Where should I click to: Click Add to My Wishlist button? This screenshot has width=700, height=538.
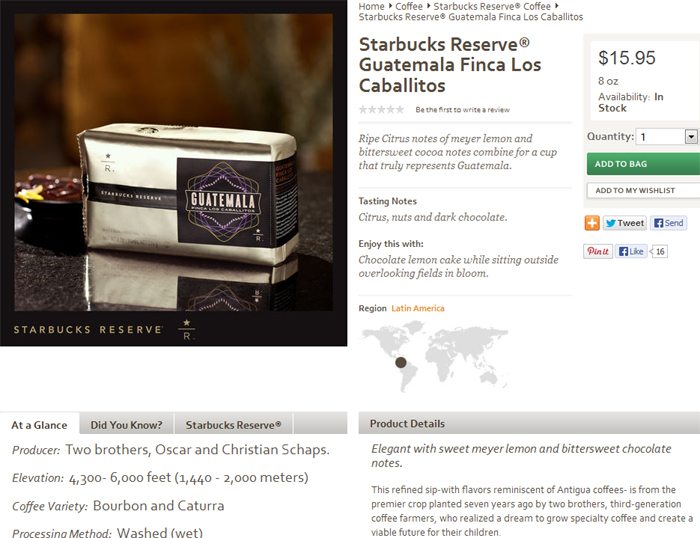coord(643,191)
